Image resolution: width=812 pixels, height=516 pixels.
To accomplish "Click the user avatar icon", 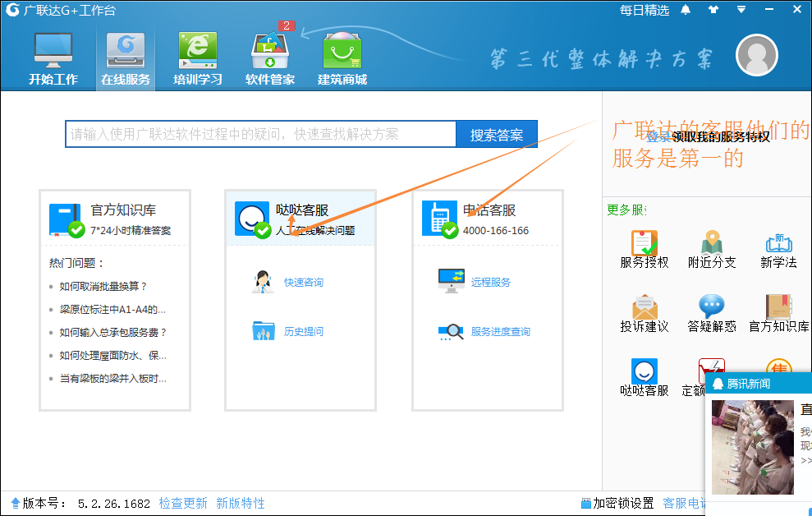I will (x=757, y=55).
